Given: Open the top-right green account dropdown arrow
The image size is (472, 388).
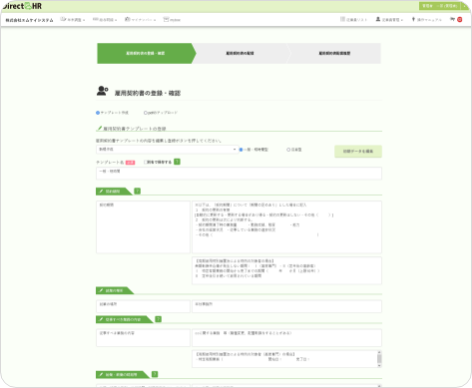Looking at the screenshot, I should [465, 6].
